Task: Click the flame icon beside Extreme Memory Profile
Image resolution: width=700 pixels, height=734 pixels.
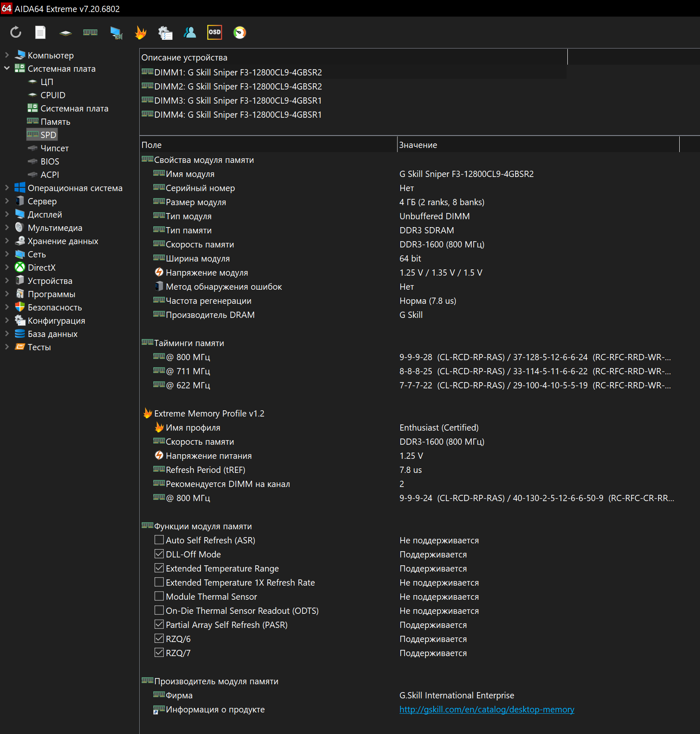Action: (148, 413)
